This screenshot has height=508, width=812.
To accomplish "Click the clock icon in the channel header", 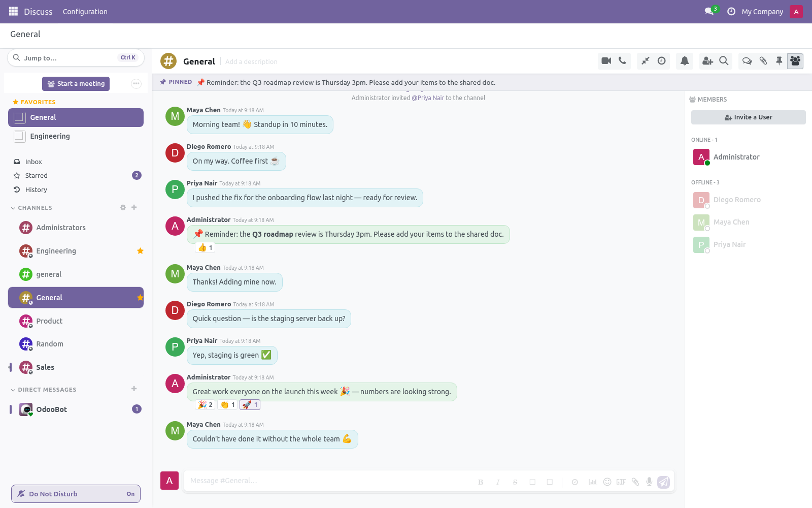I will 662,61.
